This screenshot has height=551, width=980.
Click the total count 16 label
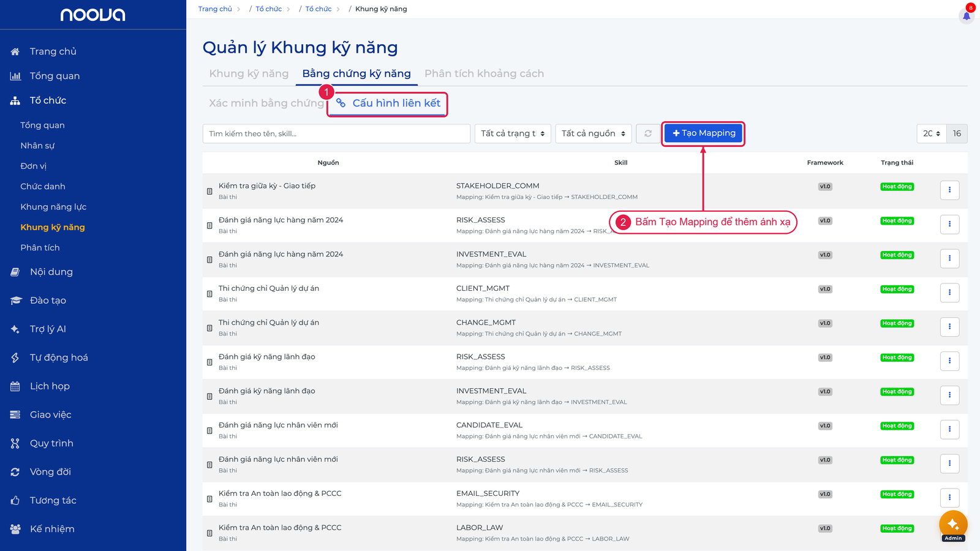tap(957, 133)
